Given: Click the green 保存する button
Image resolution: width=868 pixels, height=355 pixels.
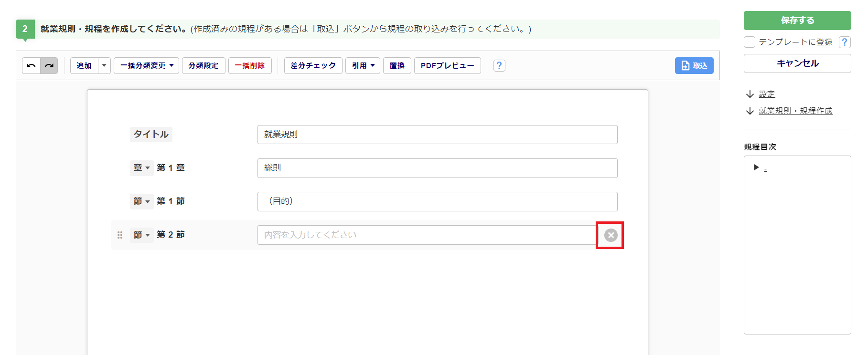Looking at the screenshot, I should point(797,21).
